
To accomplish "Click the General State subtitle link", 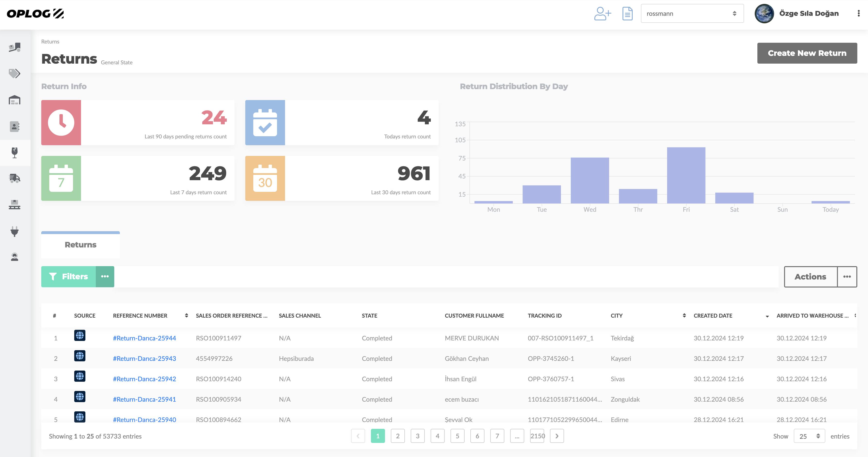I will click(x=116, y=62).
